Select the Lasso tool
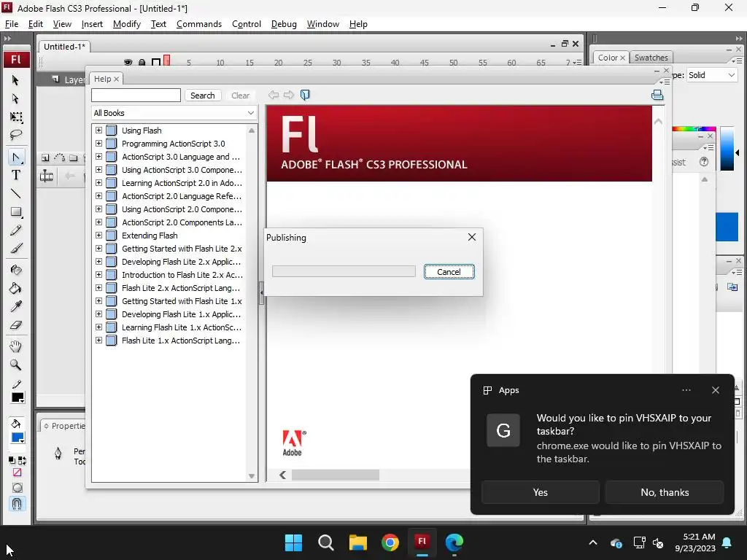747x560 pixels. pos(16,135)
